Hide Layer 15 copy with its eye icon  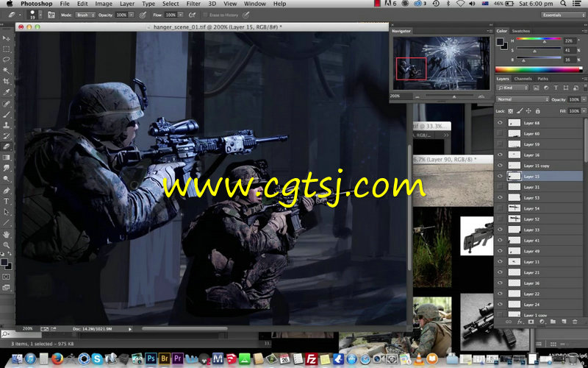coord(500,165)
